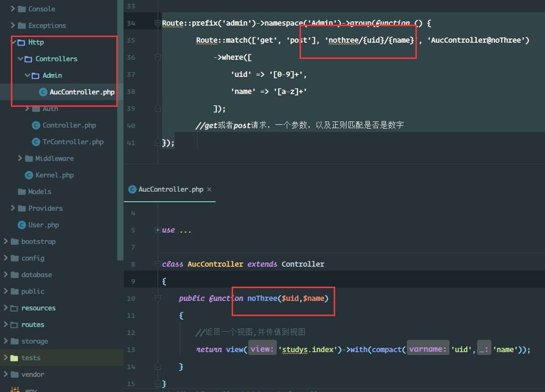The image size is (545, 392).
Task: Expand the folded use imports plus marker
Action: 158,230
